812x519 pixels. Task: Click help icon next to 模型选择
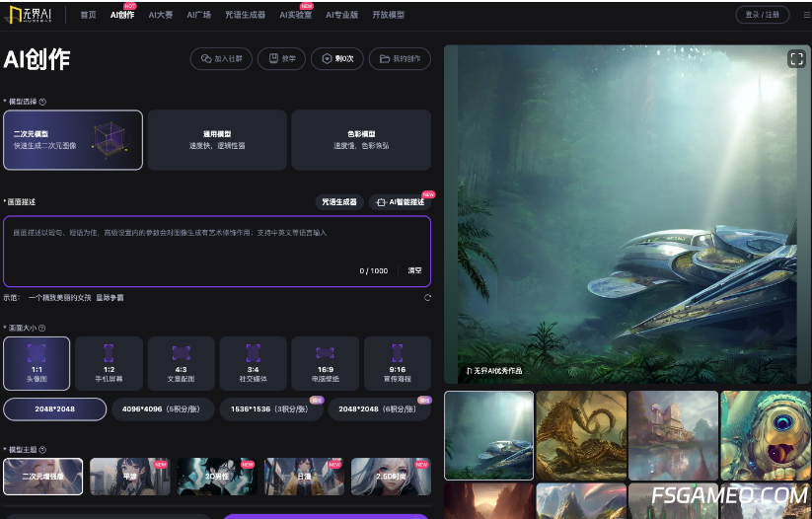point(42,102)
